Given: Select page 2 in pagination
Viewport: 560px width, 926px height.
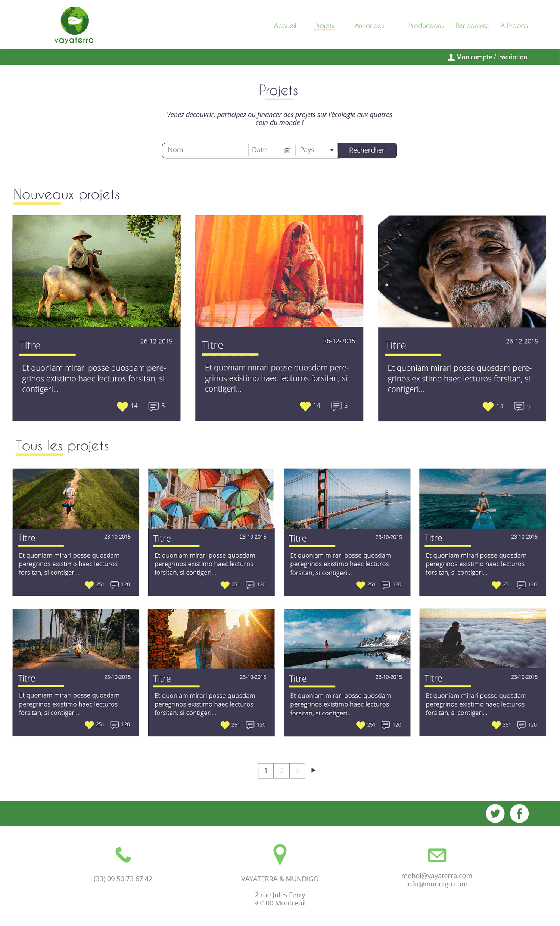Looking at the screenshot, I should [x=281, y=770].
